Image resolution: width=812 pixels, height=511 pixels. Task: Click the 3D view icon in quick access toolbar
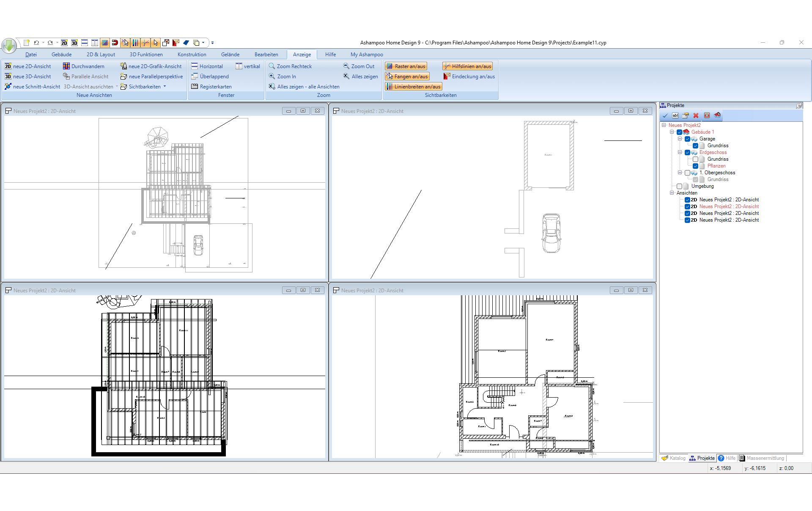tap(74, 43)
